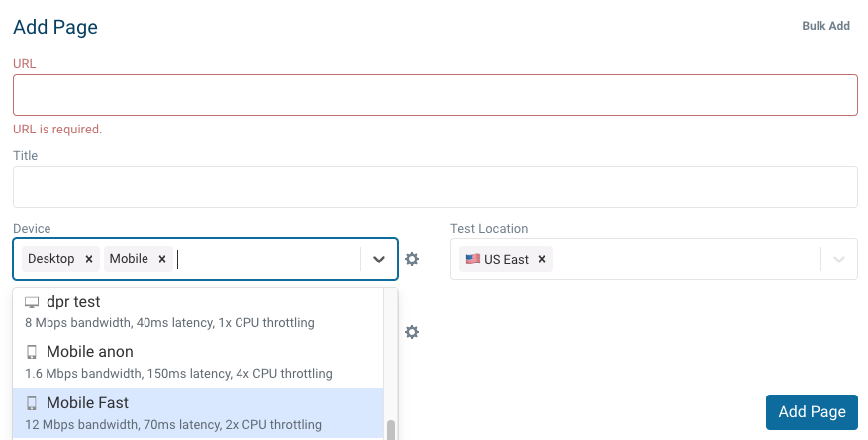Image resolution: width=868 pixels, height=440 pixels.
Task: Click the US flag icon in Test Location
Action: pos(472,259)
